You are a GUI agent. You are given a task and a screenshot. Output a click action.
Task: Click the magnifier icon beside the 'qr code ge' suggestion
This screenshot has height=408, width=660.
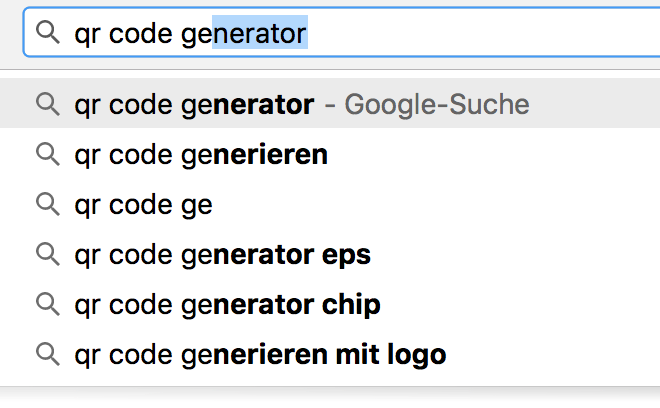pyautogui.click(x=47, y=205)
